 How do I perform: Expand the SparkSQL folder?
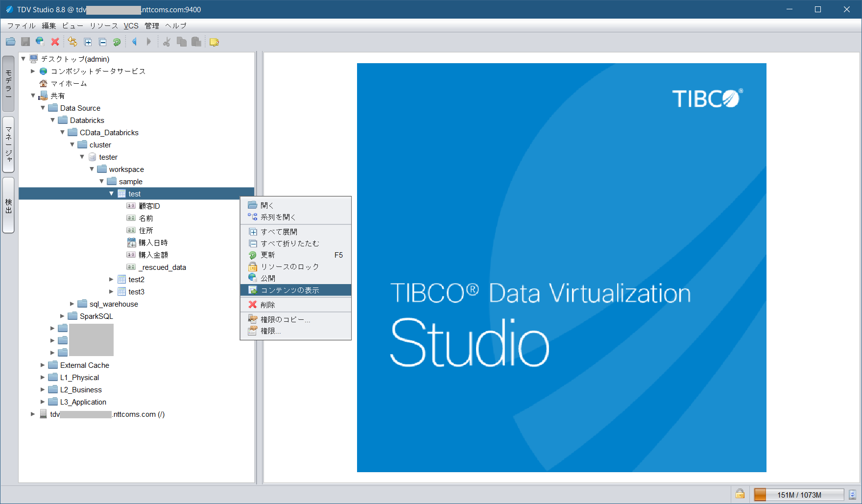point(62,316)
